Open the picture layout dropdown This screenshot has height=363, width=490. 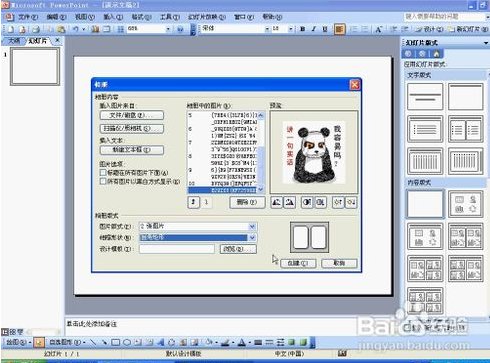pos(252,226)
